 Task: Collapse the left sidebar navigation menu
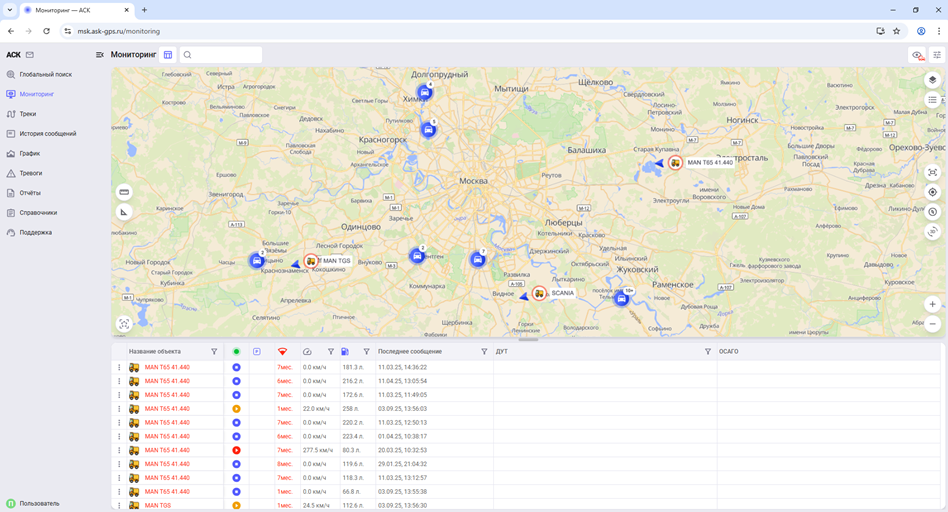point(100,55)
